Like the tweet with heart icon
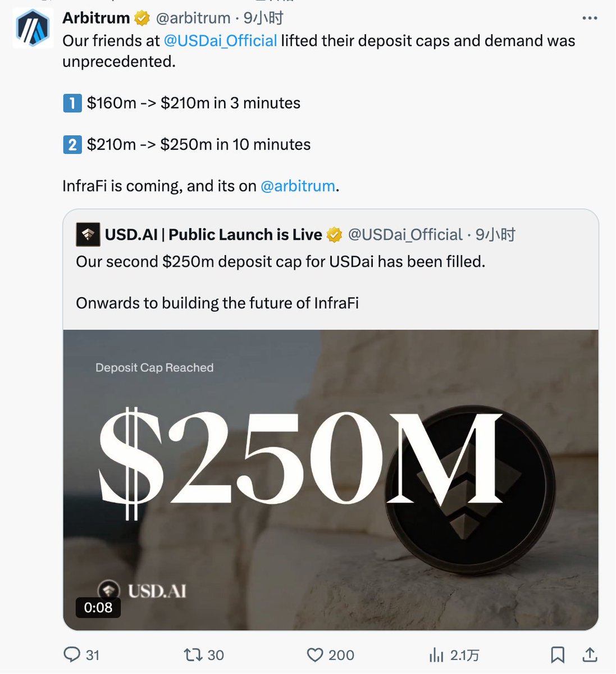The width and height of the screenshot is (616, 674). (x=315, y=654)
